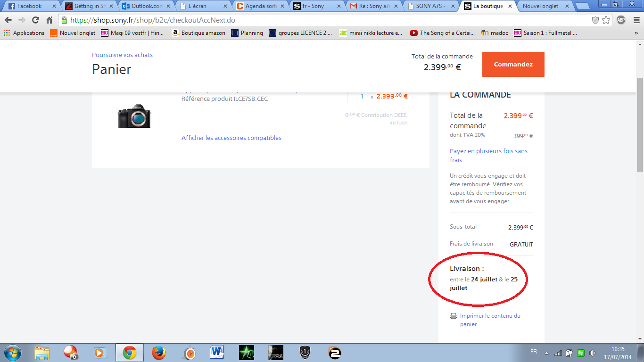This screenshot has width=644, height=362.
Task: Open Windows Explorer from the taskbar
Action: [42, 353]
